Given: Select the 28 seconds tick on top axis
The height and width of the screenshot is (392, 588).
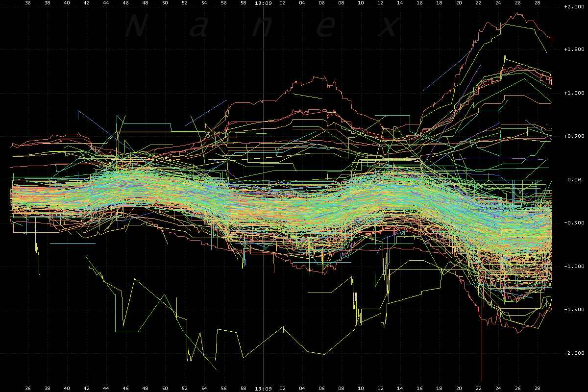Looking at the screenshot, I should 538,3.
